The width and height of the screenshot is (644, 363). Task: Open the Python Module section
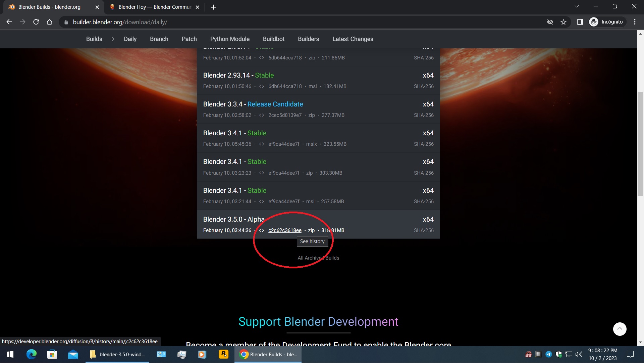(x=230, y=39)
